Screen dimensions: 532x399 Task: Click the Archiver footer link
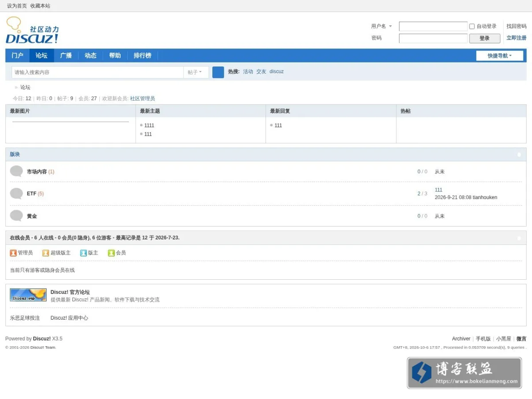(461, 339)
